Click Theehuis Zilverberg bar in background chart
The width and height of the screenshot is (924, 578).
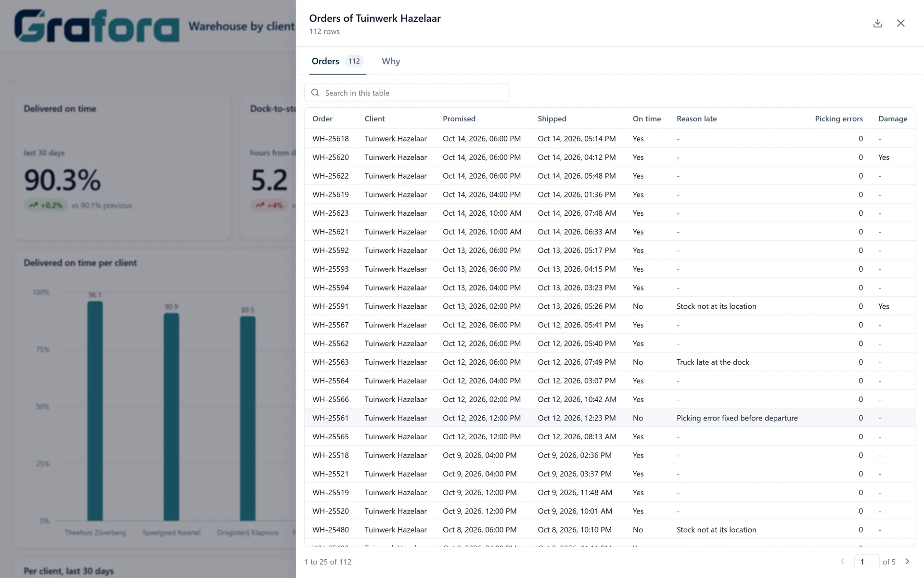click(x=95, y=411)
